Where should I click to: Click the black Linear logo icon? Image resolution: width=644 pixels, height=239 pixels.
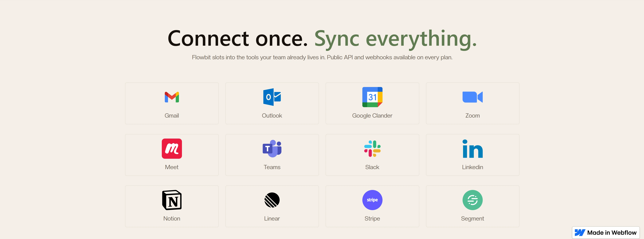(x=272, y=200)
